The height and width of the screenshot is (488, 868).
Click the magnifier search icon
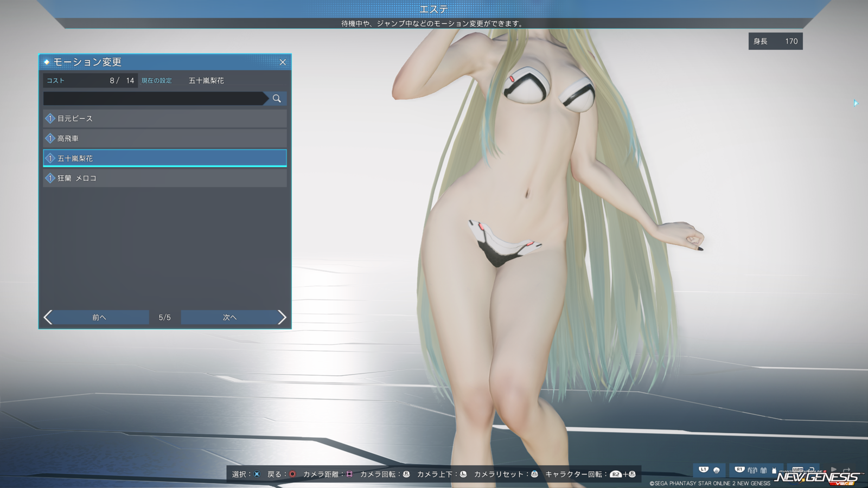pos(277,98)
